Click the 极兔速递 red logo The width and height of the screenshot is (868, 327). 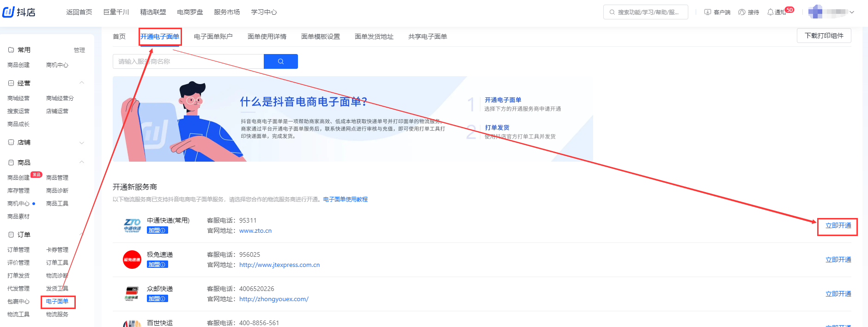(132, 260)
